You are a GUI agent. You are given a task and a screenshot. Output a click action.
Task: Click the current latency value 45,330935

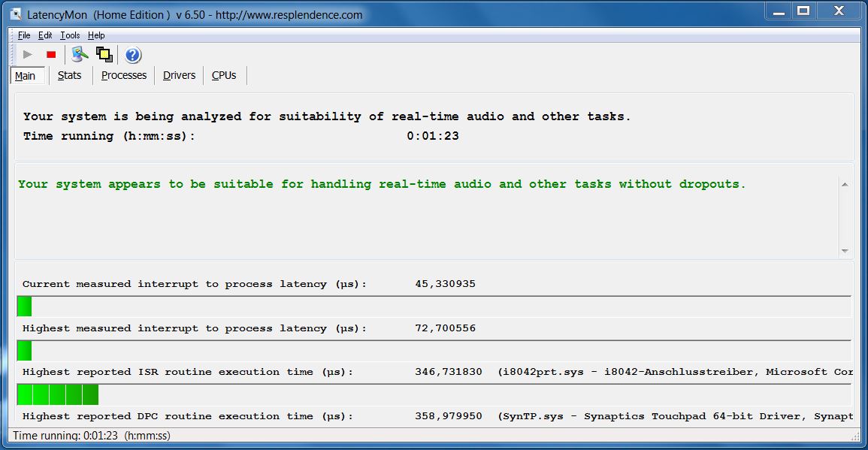pos(445,284)
